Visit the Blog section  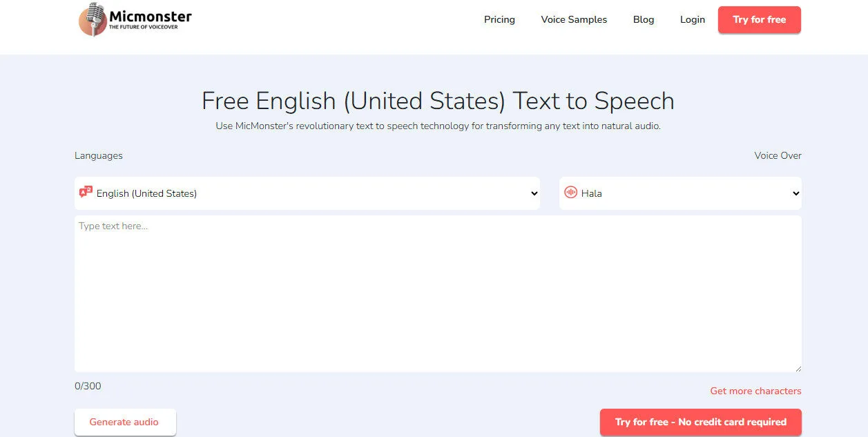tap(643, 19)
